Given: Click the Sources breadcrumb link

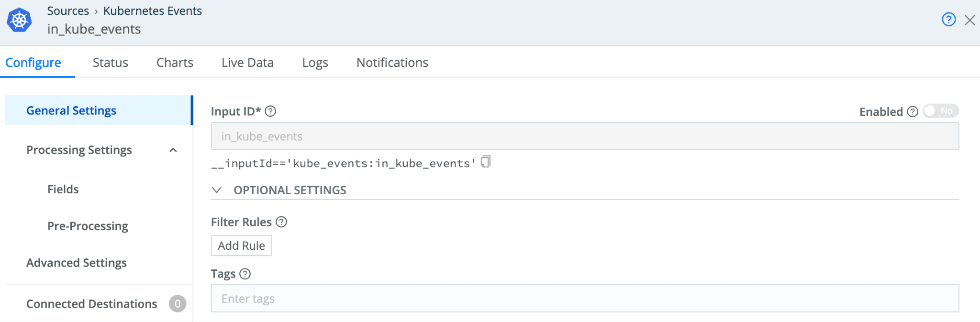Looking at the screenshot, I should pos(68,11).
